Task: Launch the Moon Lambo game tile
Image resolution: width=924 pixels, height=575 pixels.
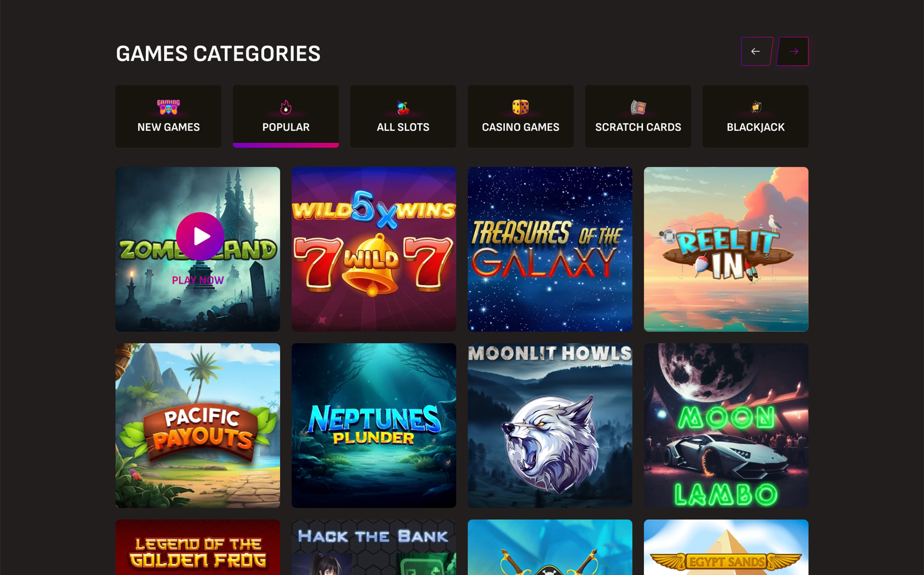Action: click(x=726, y=425)
